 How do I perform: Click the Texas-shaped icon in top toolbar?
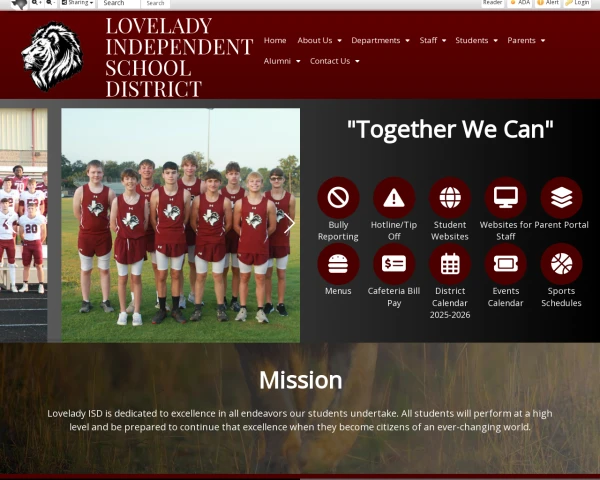click(19, 4)
